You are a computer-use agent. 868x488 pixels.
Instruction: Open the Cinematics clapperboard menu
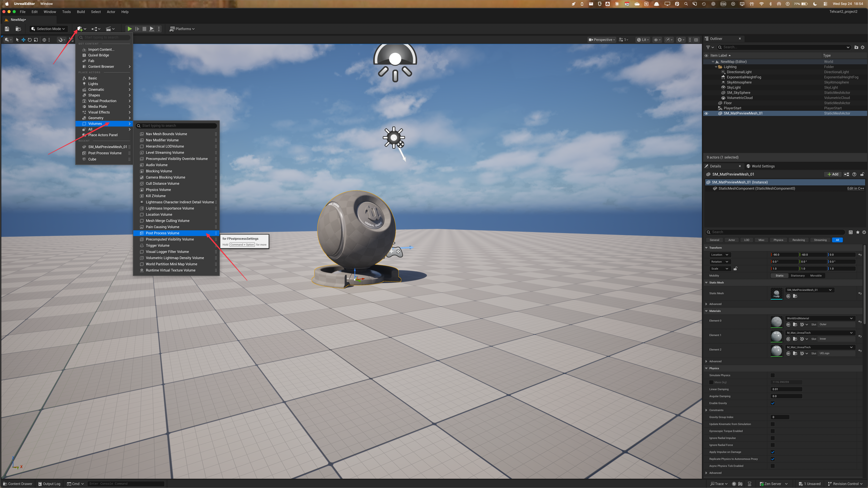110,29
